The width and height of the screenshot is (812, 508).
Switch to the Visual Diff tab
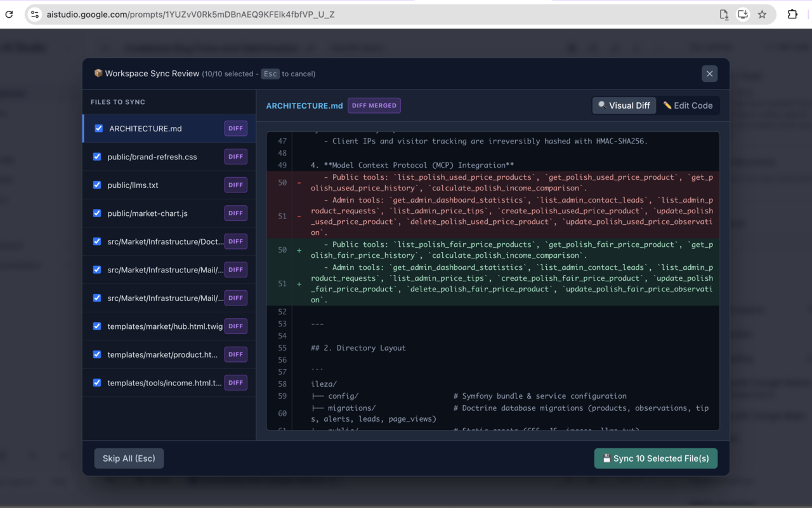click(624, 105)
